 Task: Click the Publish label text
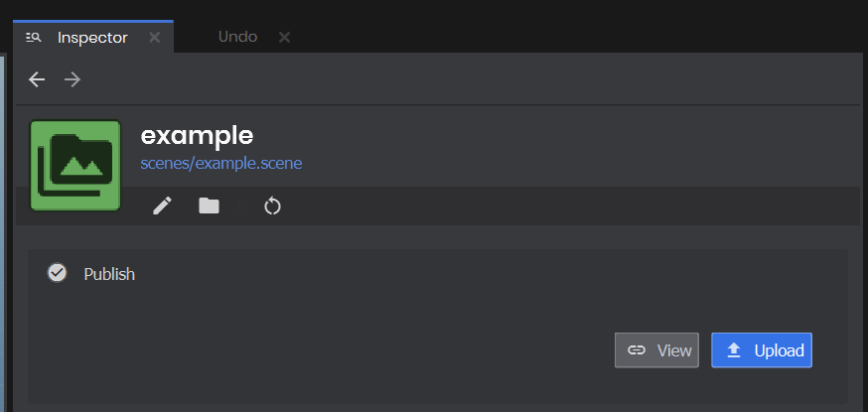click(x=109, y=274)
